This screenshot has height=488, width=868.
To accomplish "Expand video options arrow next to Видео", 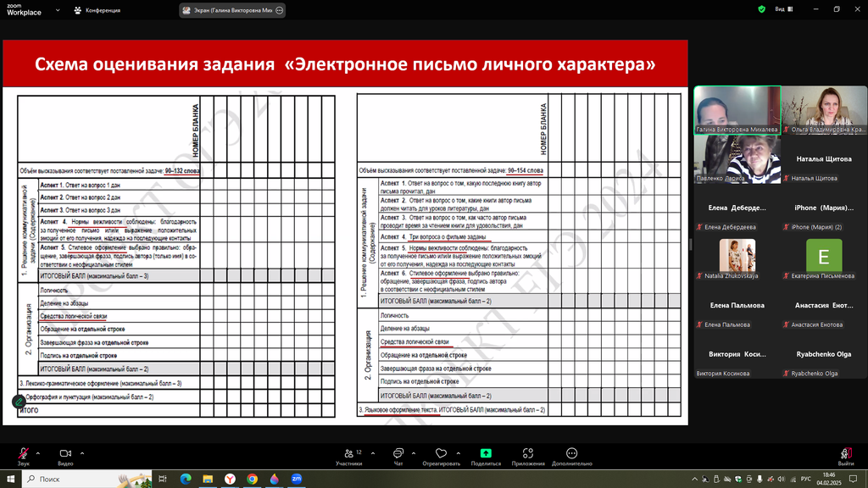I will click(82, 454).
